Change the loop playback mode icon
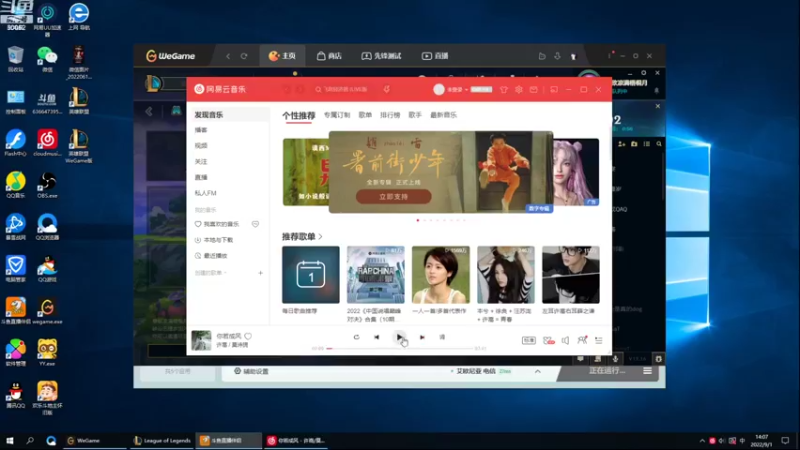This screenshot has width=800, height=450. (x=356, y=337)
